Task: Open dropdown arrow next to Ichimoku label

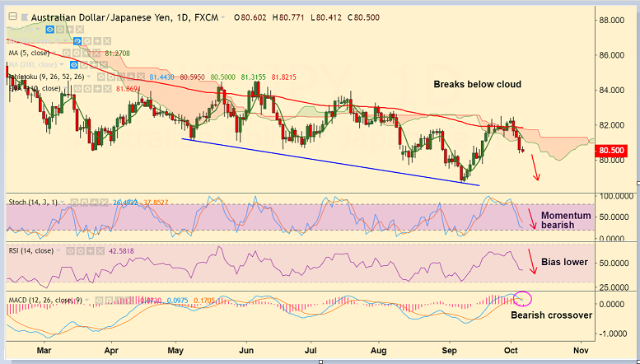Action: [89, 77]
